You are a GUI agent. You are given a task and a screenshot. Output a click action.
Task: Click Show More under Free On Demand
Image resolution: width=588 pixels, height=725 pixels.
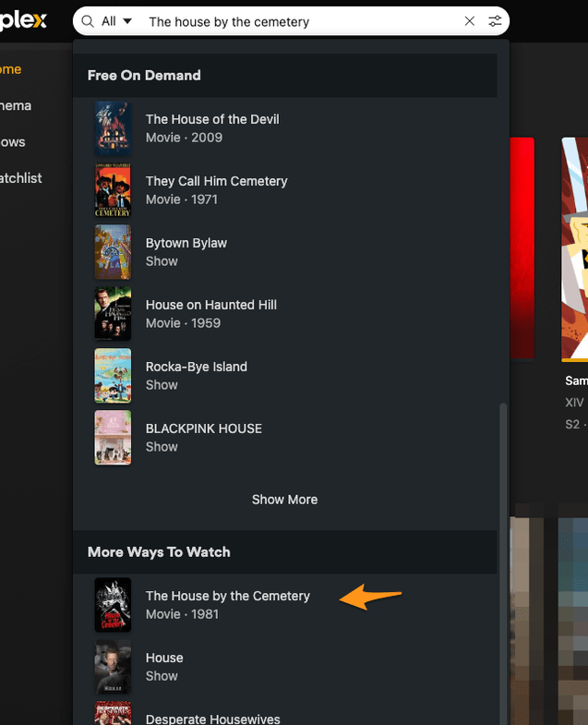pyautogui.click(x=284, y=500)
